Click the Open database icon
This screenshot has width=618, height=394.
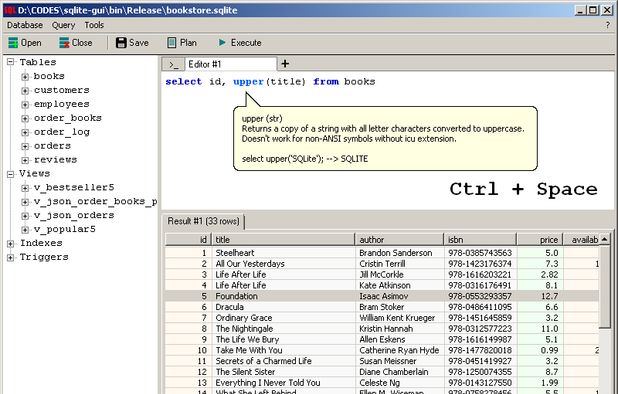tap(13, 43)
